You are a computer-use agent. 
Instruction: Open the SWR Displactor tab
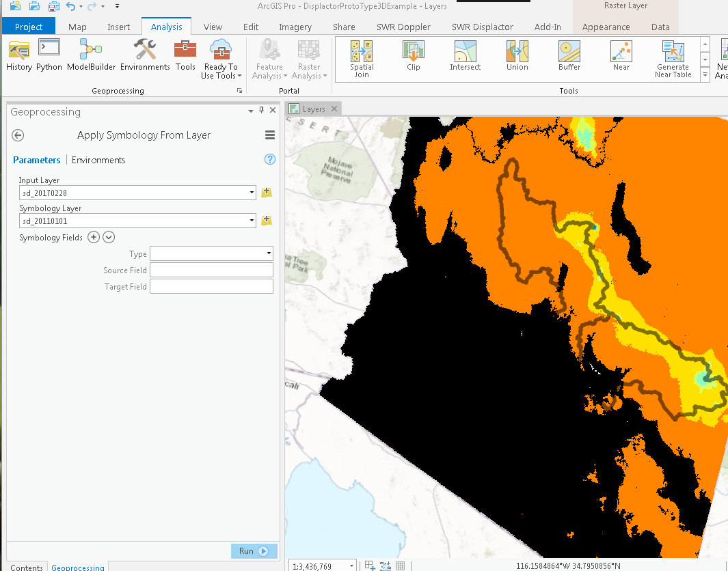coord(483,27)
